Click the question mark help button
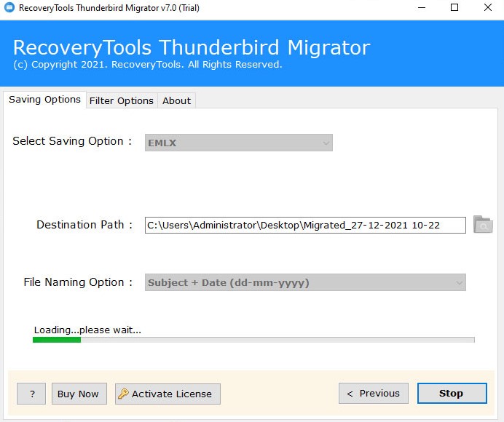This screenshot has width=504, height=422. (31, 394)
